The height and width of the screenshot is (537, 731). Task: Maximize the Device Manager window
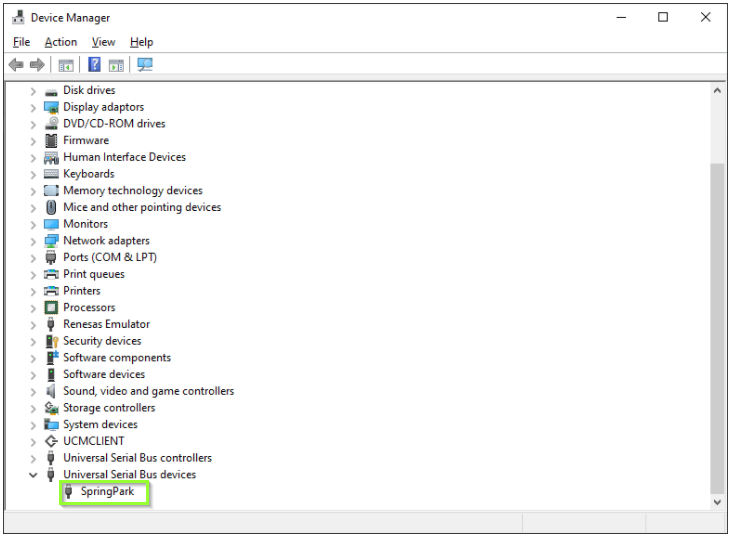663,17
